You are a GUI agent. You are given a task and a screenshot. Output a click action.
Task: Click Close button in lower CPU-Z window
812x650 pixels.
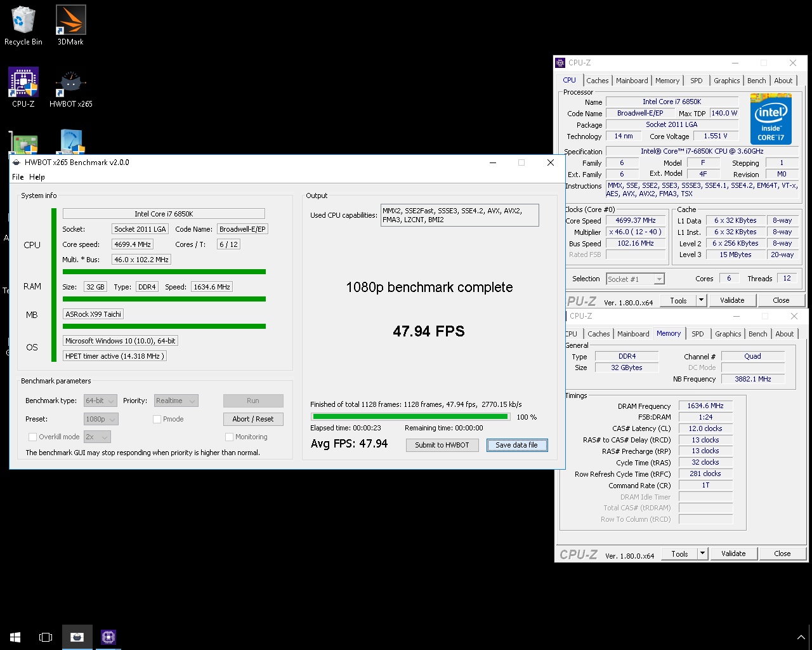click(782, 554)
